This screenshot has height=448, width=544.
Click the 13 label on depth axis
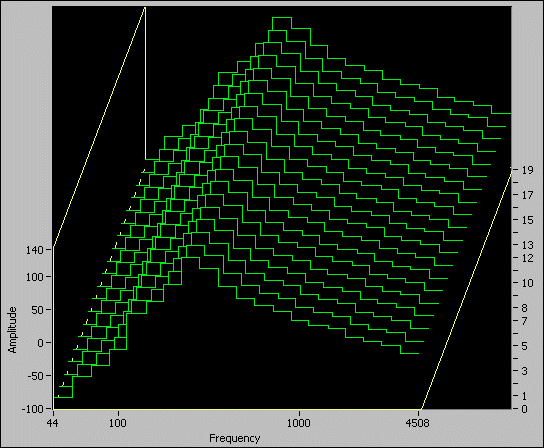[x=527, y=245]
